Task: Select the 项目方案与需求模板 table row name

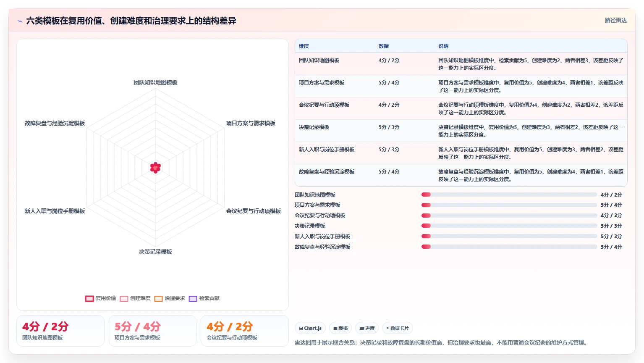Action: click(322, 83)
